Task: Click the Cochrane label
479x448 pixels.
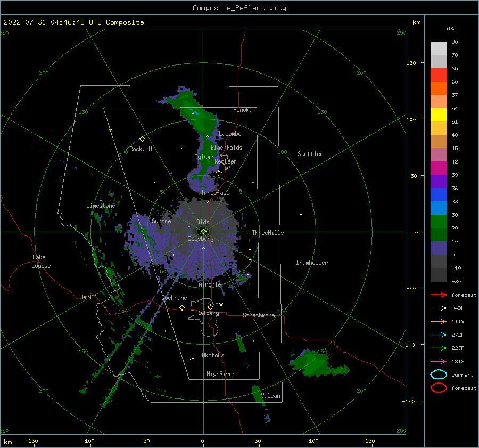Action: 174,298
